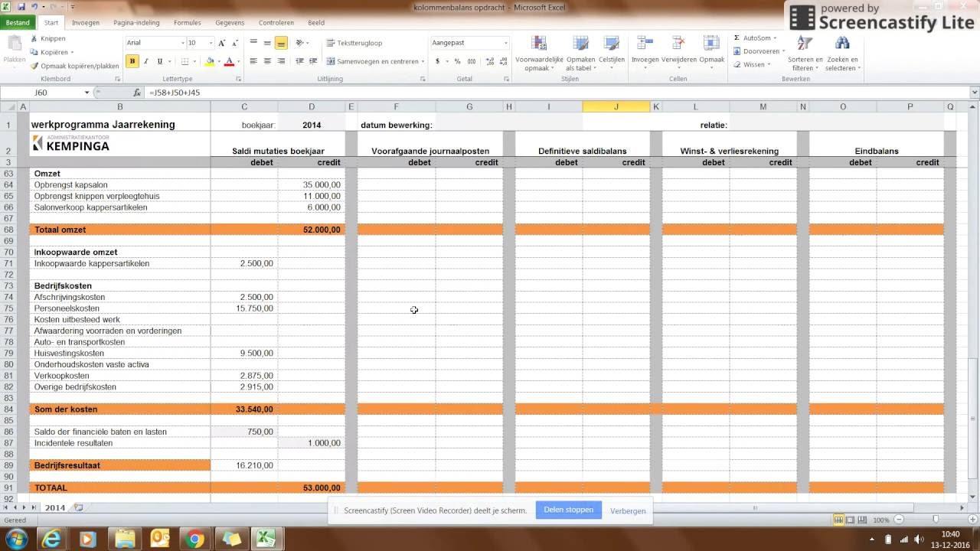980x551 pixels.
Task: Switch to normal view in status bar
Action: (839, 520)
